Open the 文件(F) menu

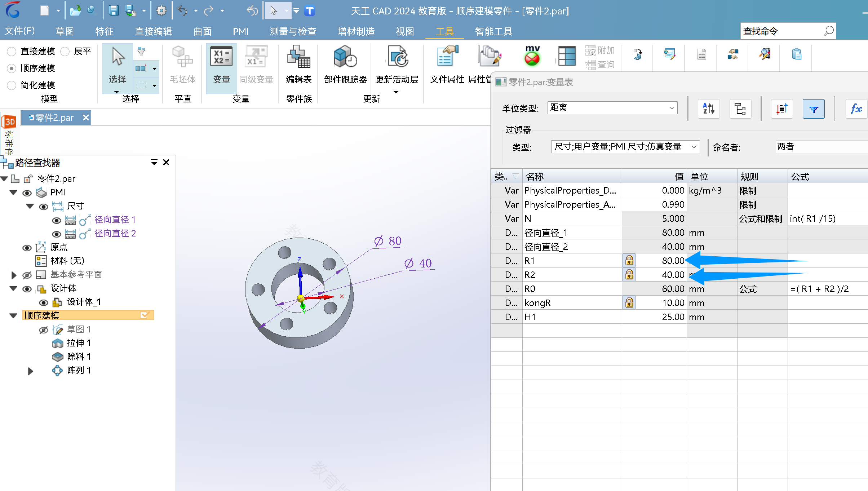(x=19, y=31)
